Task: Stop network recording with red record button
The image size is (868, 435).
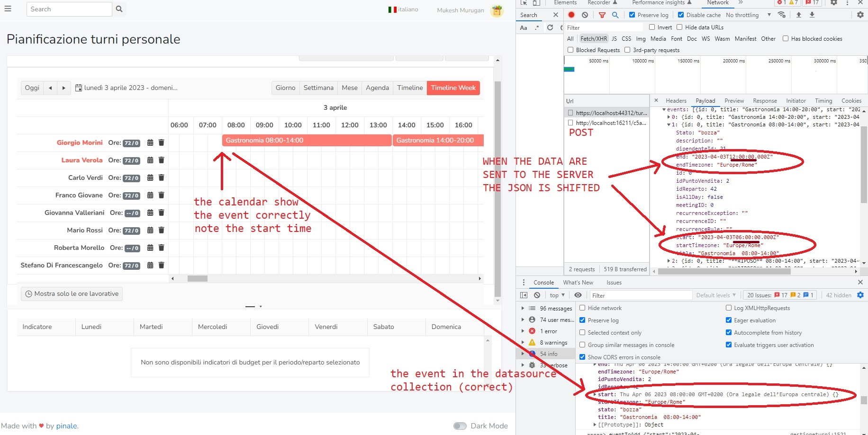Action: 571,15
